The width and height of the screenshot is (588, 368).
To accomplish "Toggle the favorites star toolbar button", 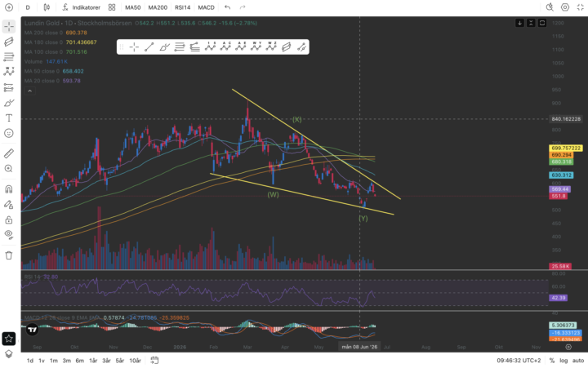I will pos(9,339).
